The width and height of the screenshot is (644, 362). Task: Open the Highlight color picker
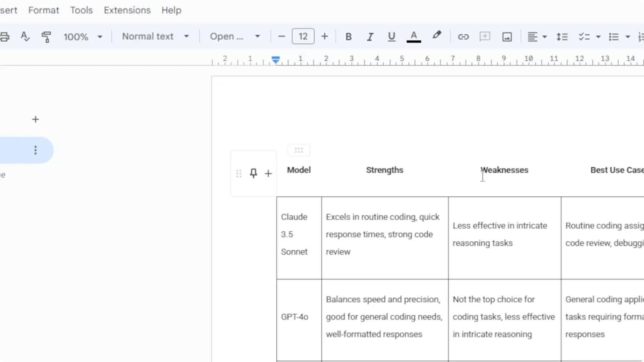[437, 37]
